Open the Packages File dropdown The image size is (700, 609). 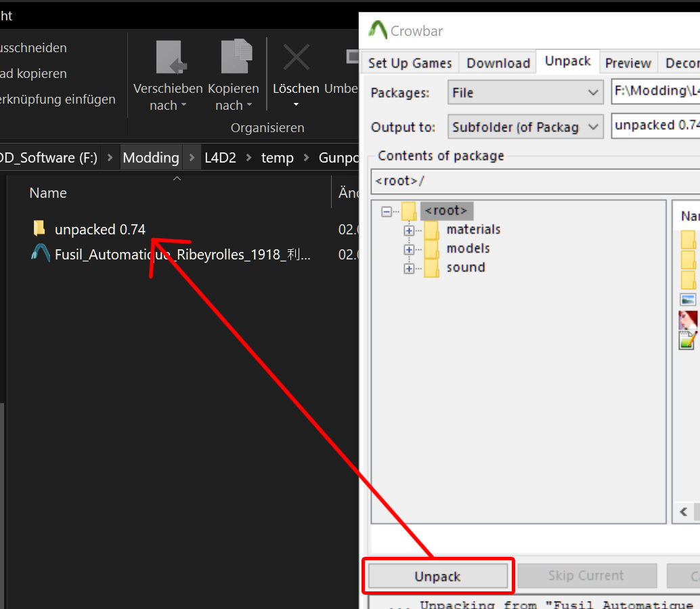[x=525, y=93]
